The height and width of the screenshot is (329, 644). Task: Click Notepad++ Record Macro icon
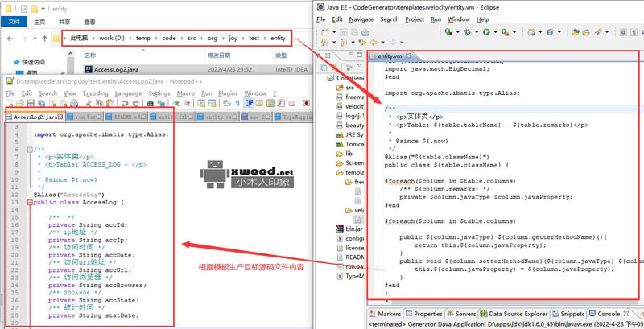[306, 103]
